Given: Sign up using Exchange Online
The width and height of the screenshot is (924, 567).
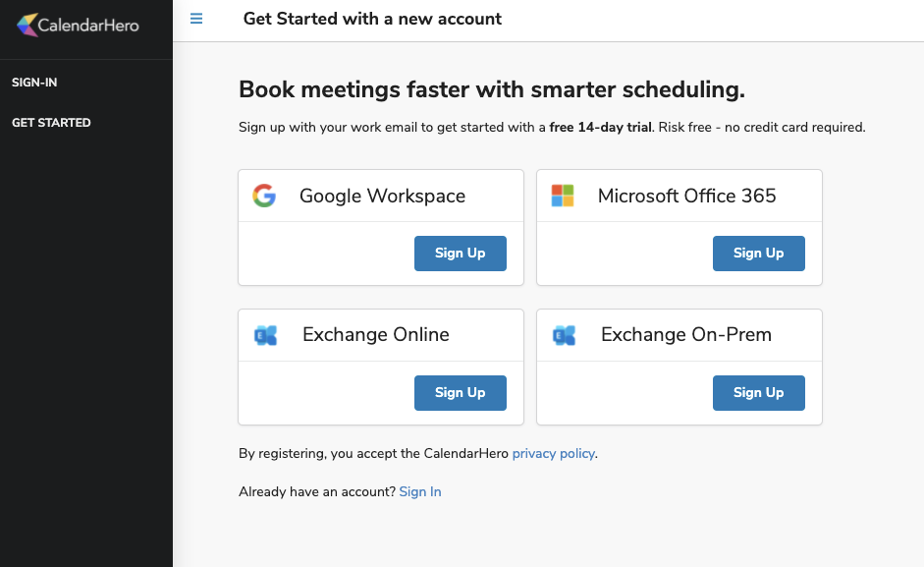Looking at the screenshot, I should coord(461,393).
